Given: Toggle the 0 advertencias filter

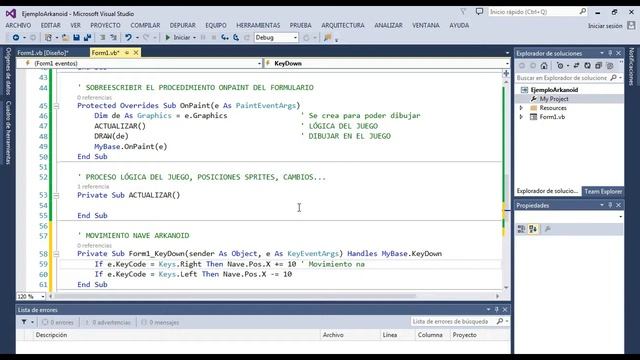Looking at the screenshot, I should [108, 322].
